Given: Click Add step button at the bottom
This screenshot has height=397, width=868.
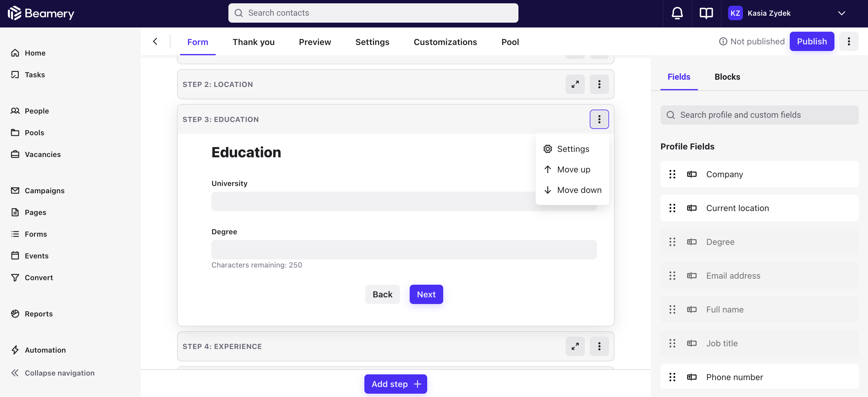Looking at the screenshot, I should click(x=396, y=384).
